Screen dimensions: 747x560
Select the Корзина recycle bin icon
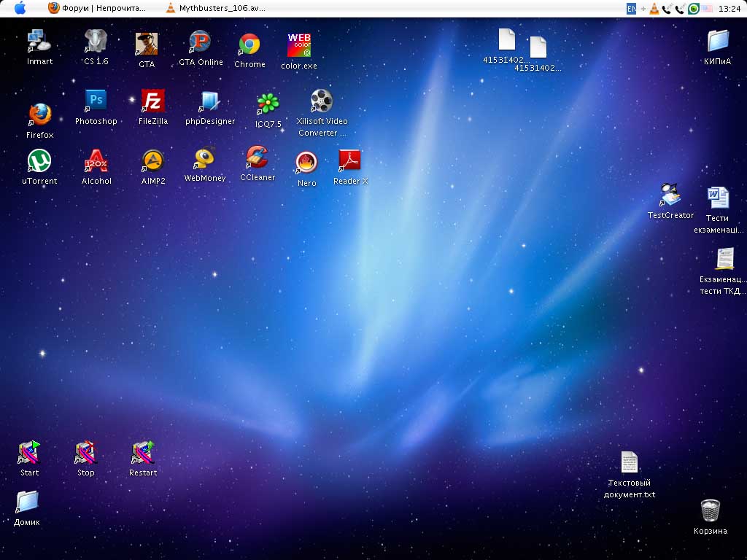pyautogui.click(x=710, y=510)
